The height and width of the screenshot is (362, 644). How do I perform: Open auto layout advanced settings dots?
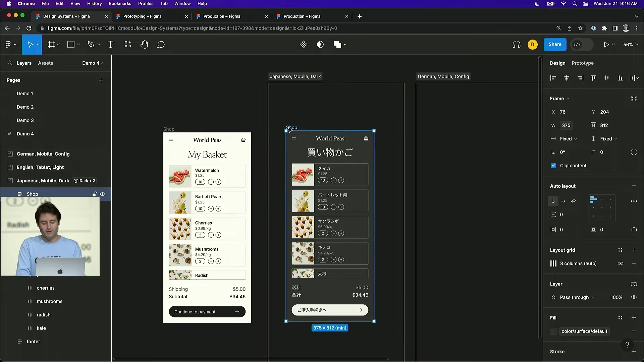click(634, 201)
